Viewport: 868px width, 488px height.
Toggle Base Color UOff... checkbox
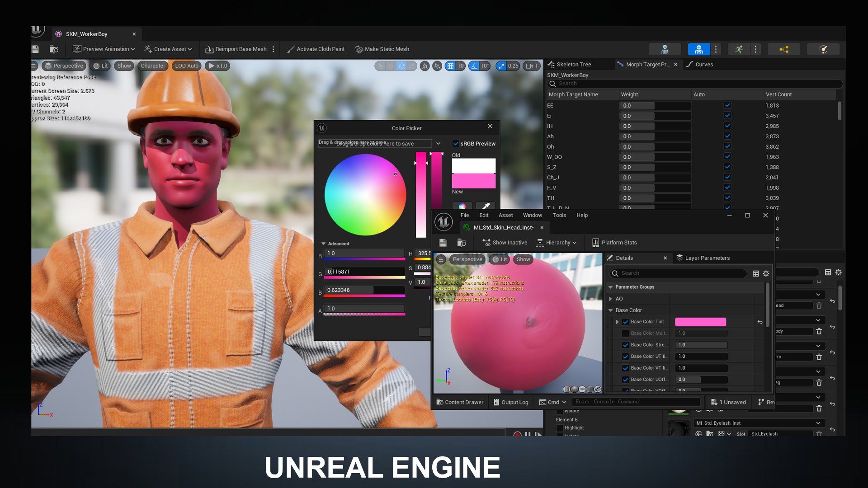click(626, 380)
